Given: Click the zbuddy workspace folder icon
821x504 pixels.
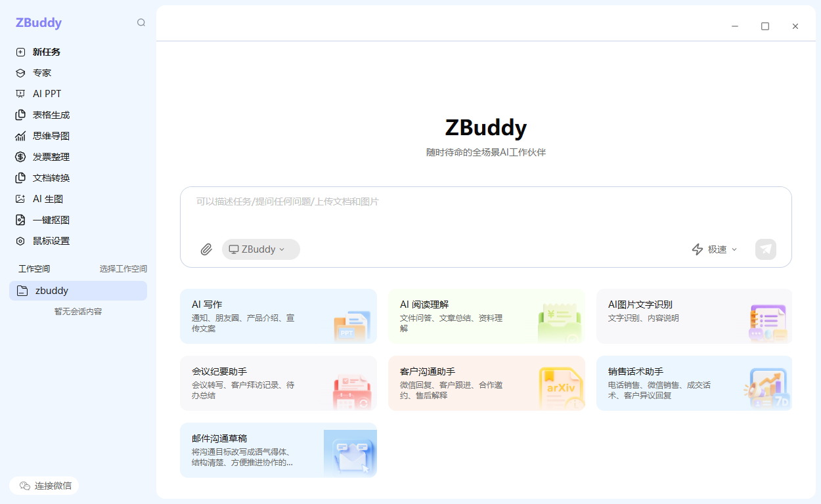Looking at the screenshot, I should click(x=22, y=291).
